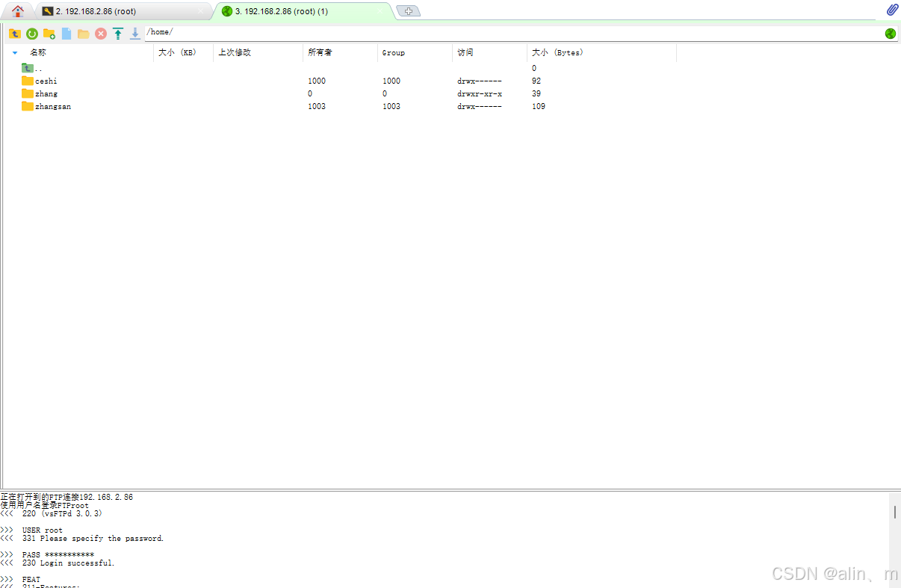The height and width of the screenshot is (588, 901).
Task: Create a new file via toolbar
Action: (x=66, y=34)
